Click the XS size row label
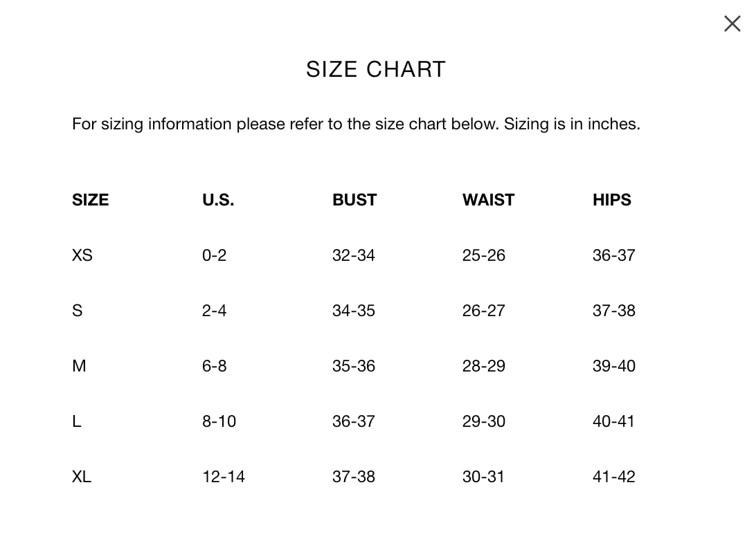The height and width of the screenshot is (559, 756). click(82, 255)
